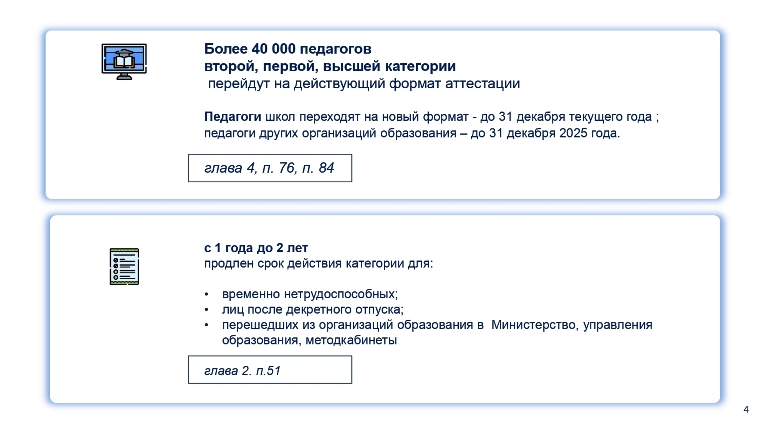Click the checklist document icon
768x432 pixels.
click(x=123, y=267)
